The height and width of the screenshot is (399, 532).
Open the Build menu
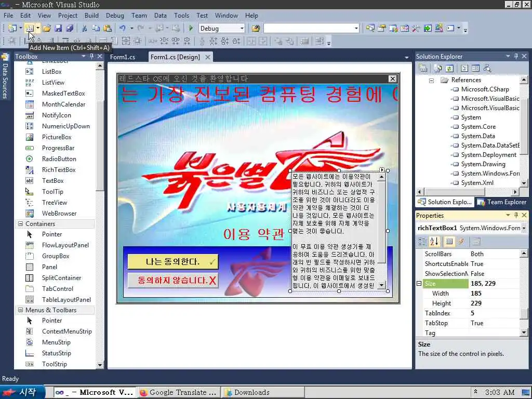point(91,16)
